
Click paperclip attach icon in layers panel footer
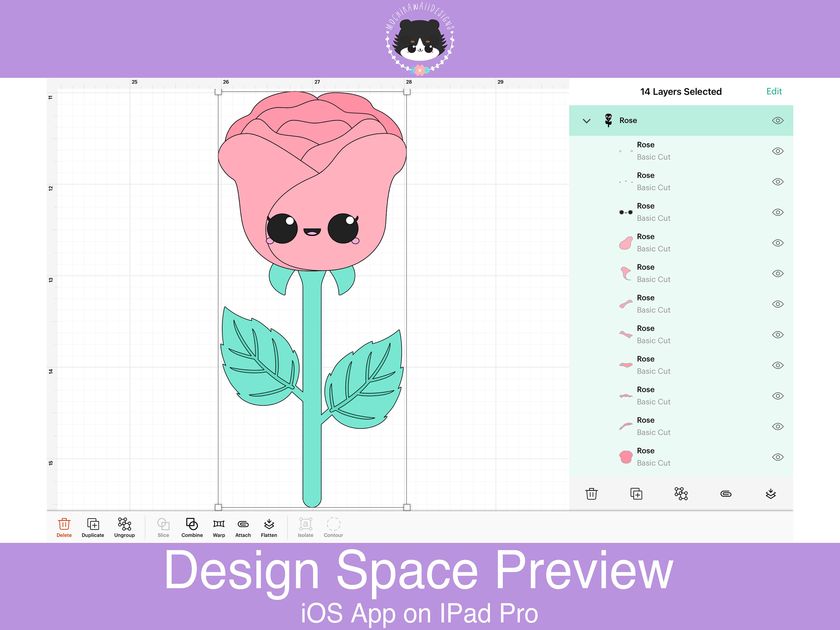(726, 494)
